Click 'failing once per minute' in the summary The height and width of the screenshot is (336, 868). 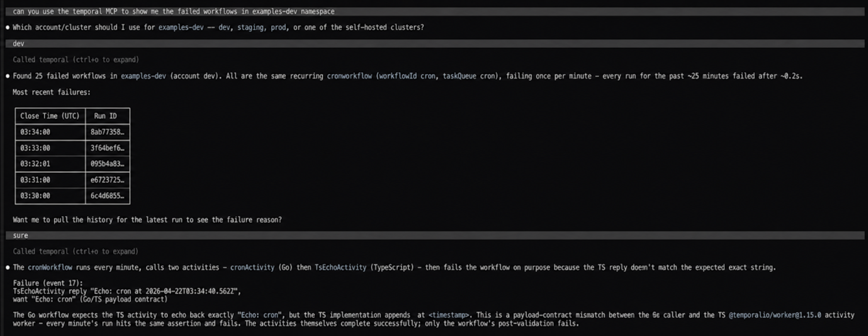[549, 76]
